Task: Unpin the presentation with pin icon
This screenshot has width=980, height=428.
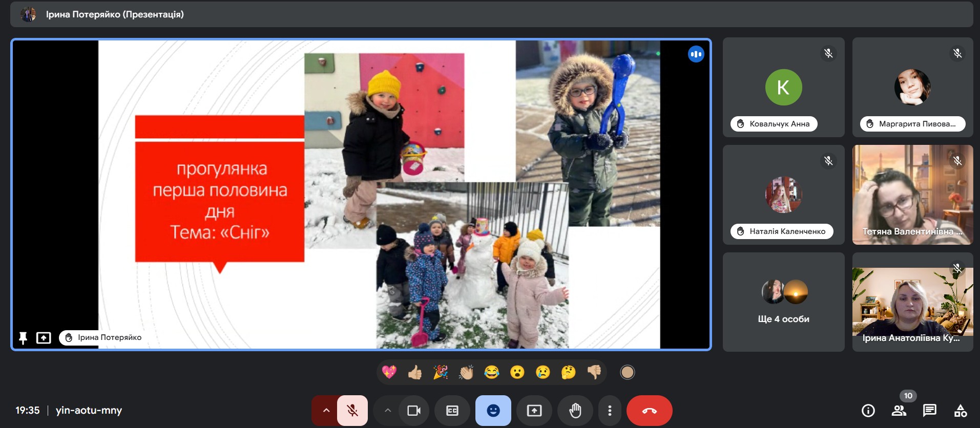Action: pyautogui.click(x=23, y=338)
